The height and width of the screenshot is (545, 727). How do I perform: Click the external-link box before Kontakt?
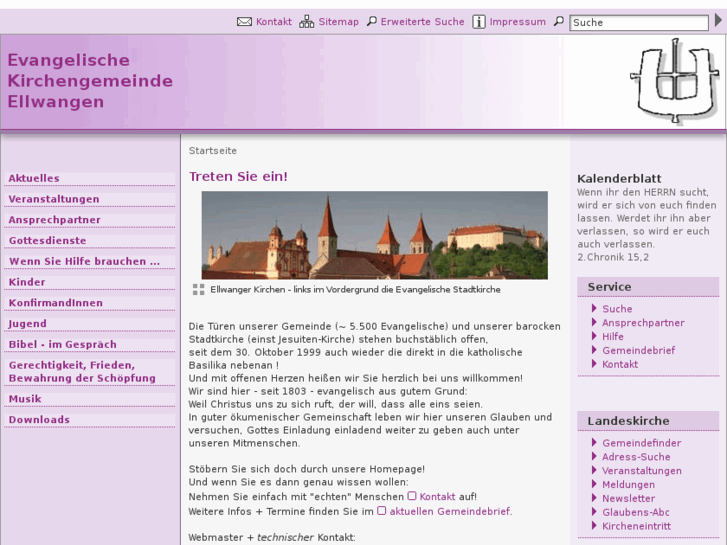[412, 496]
